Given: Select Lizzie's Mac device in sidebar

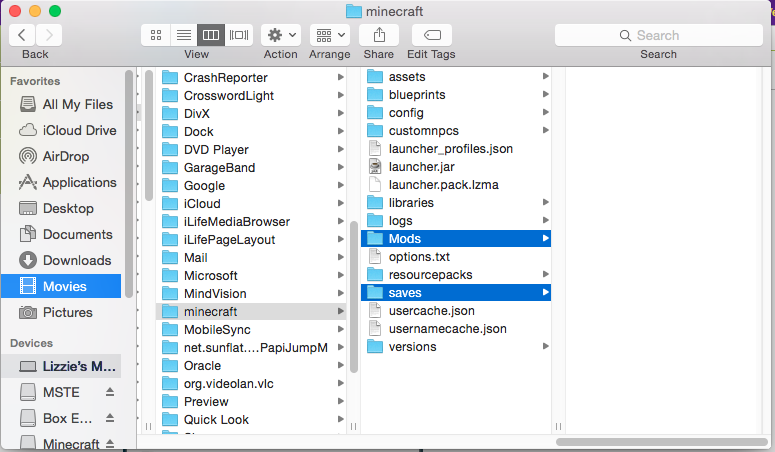Looking at the screenshot, I should (x=61, y=366).
